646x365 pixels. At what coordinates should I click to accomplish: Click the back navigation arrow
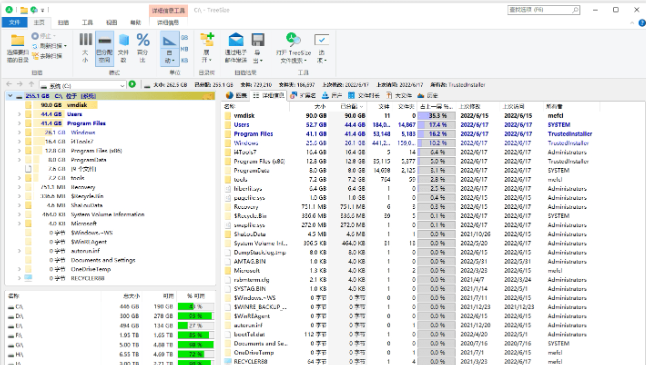(x=9, y=84)
